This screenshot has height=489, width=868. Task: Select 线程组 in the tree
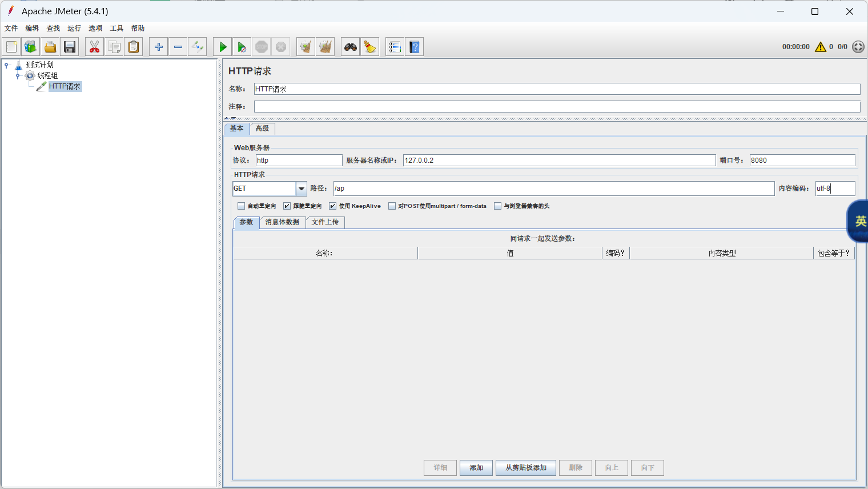[x=47, y=76]
